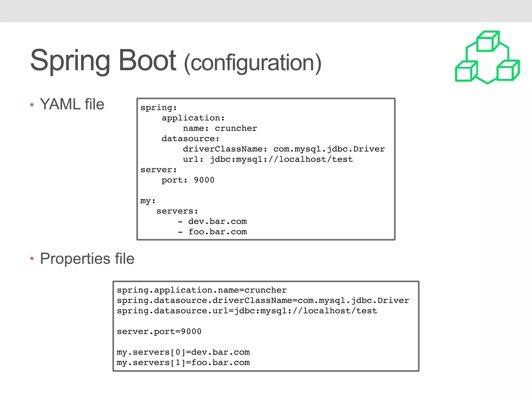Click the 'application:' YAML line

pos(193,118)
